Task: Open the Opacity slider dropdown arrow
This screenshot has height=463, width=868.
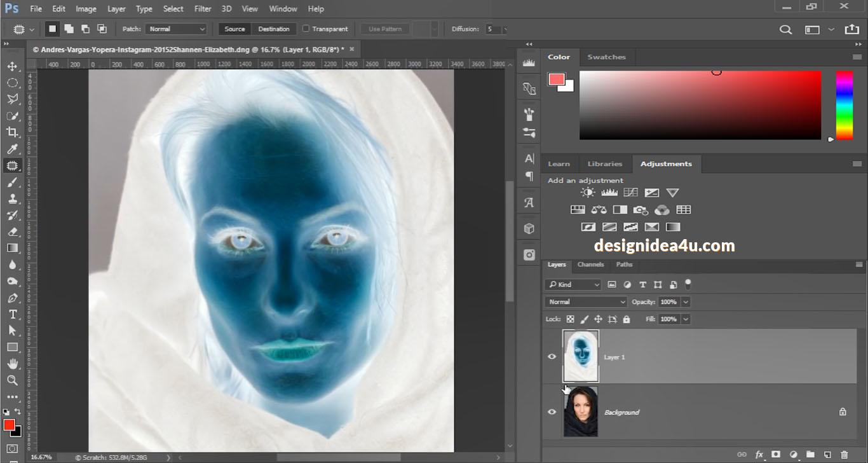Action: click(x=685, y=302)
